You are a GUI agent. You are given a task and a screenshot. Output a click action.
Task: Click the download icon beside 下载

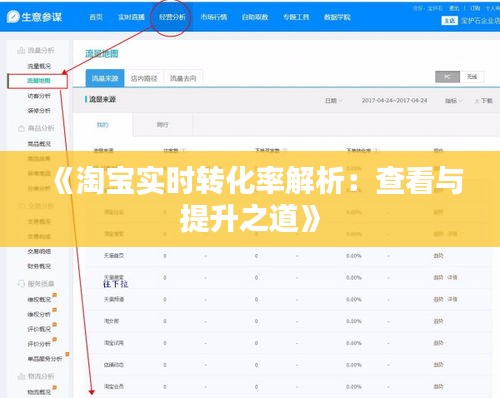[x=477, y=101]
